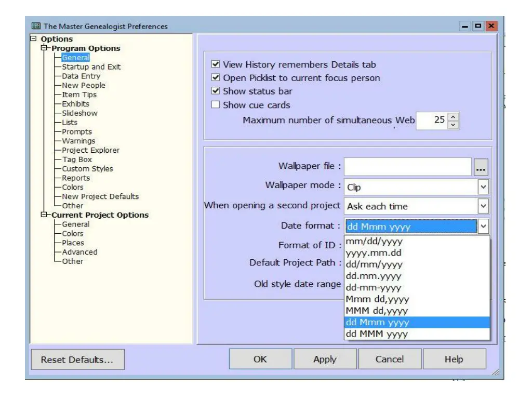This screenshot has width=532, height=399.
Task: Select Exhibits in the options tree
Action: pos(76,104)
